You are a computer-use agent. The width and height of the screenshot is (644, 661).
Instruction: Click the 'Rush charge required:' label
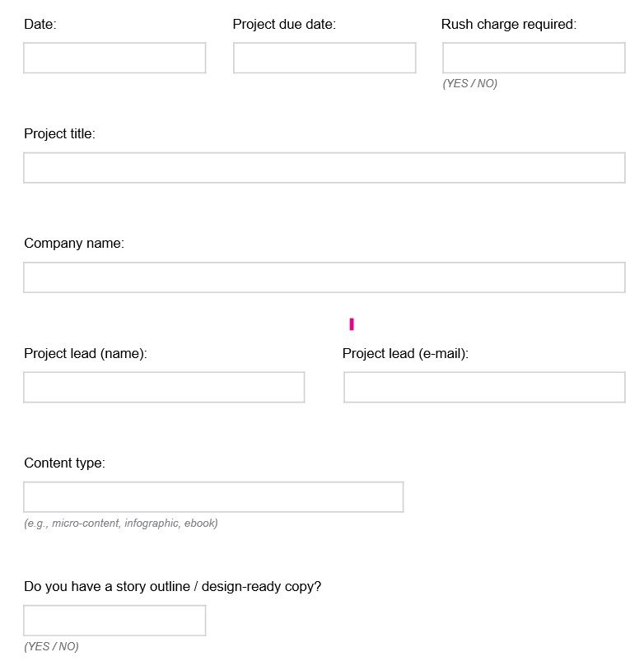[x=509, y=25]
